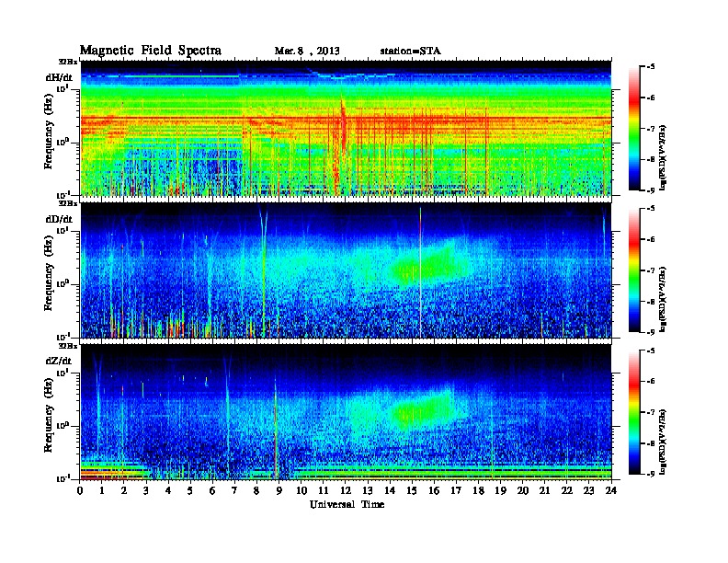
Task: Click the "dZ/dt" panel label
Action: coord(59,361)
